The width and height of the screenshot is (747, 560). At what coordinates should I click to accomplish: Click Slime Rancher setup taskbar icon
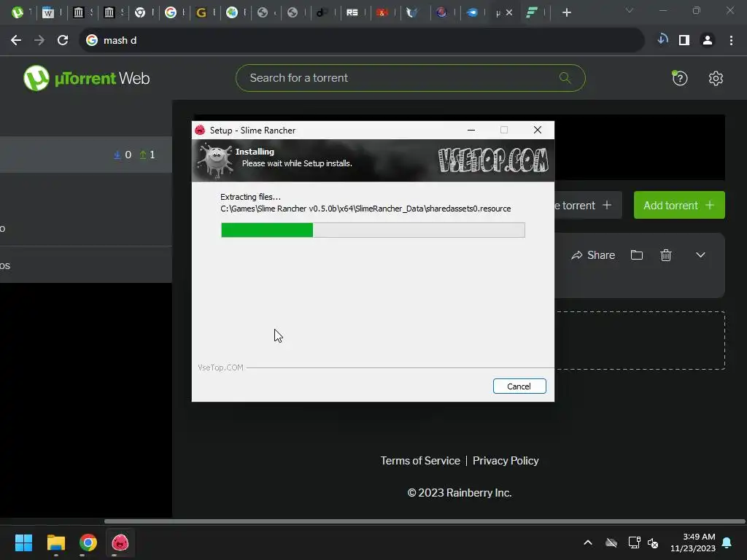point(120,542)
